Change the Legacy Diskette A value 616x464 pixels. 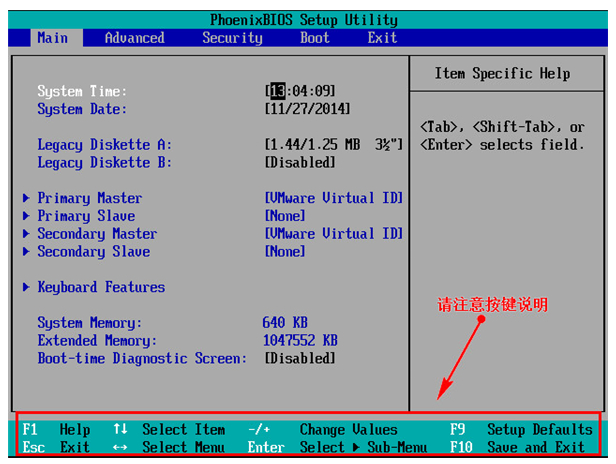pyautogui.click(x=334, y=145)
